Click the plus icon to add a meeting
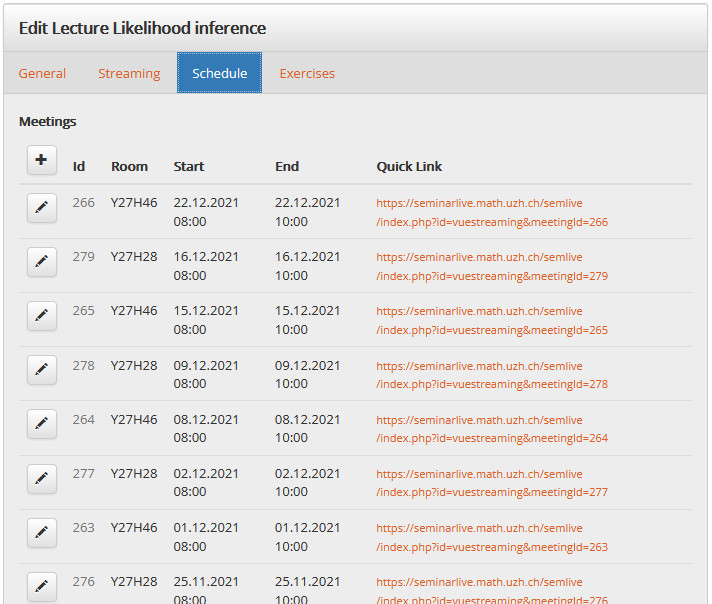The width and height of the screenshot is (712, 604). click(x=41, y=160)
